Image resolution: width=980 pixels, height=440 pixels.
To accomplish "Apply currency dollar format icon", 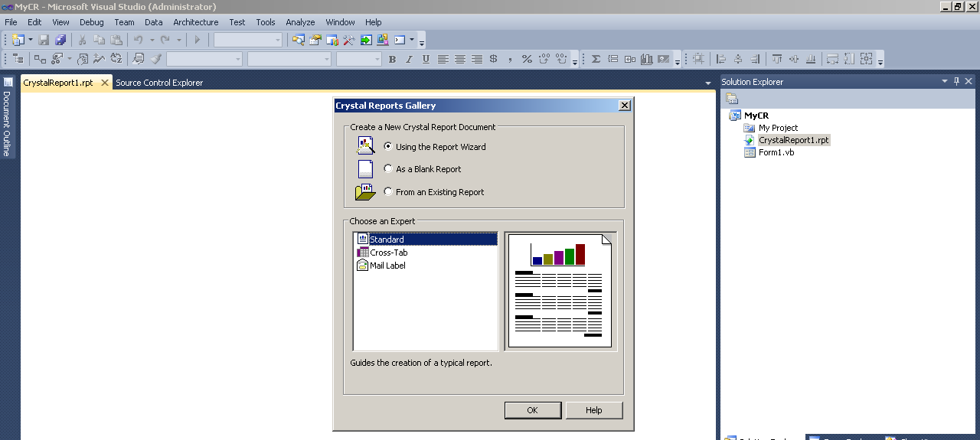I will tap(493, 59).
